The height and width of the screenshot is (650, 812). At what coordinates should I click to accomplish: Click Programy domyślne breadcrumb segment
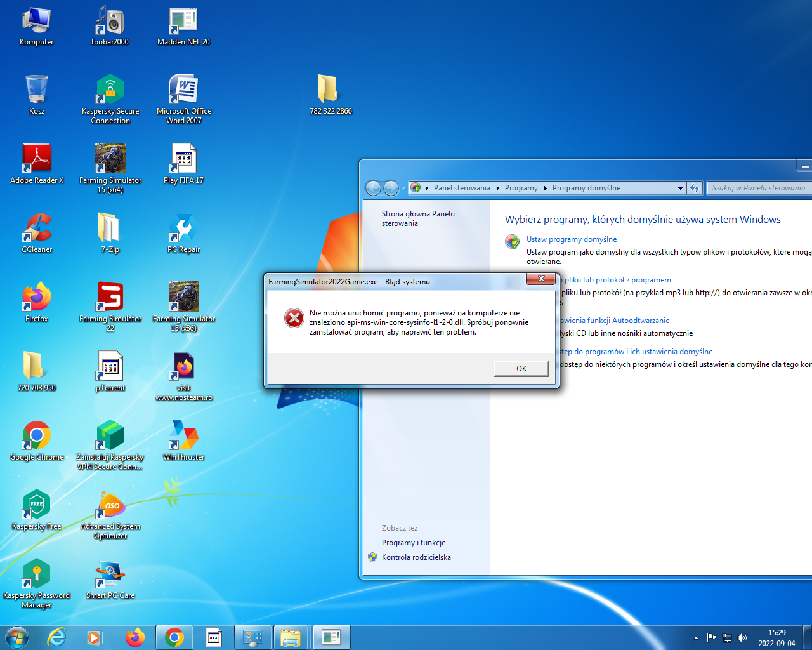coord(586,188)
